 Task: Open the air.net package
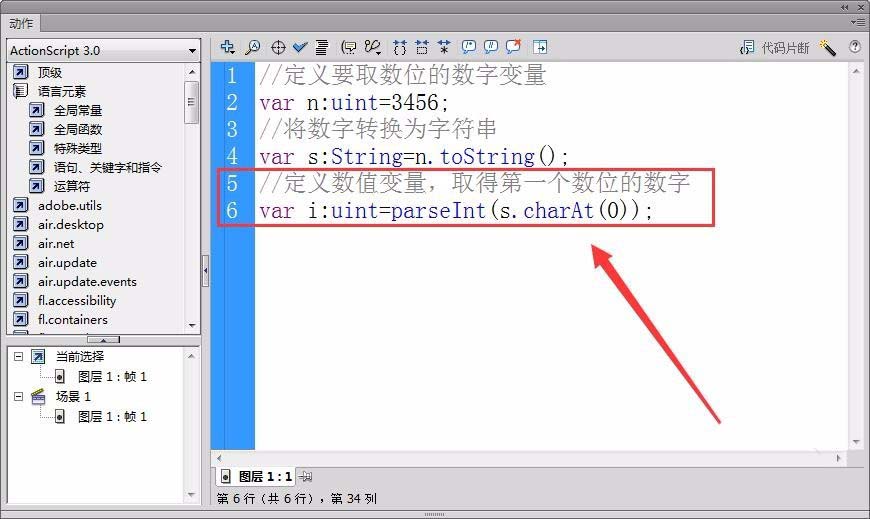coord(56,244)
